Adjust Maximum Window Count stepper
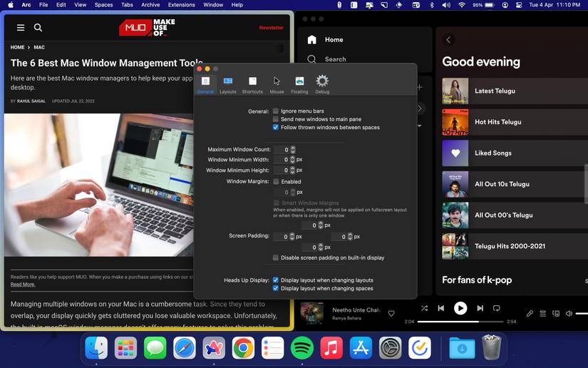The height and width of the screenshot is (368, 588). [x=293, y=150]
